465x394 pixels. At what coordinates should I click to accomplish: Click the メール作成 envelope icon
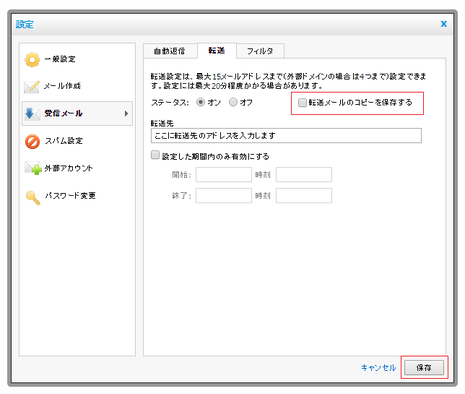point(32,87)
